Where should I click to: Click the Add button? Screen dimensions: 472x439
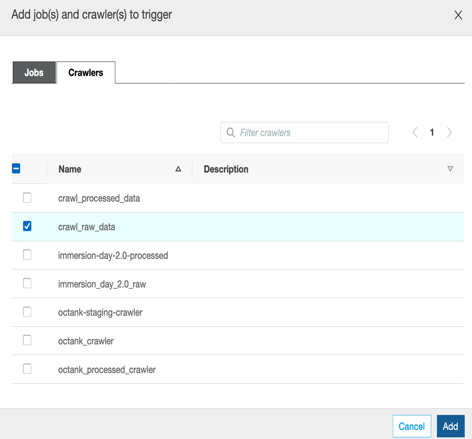(451, 426)
